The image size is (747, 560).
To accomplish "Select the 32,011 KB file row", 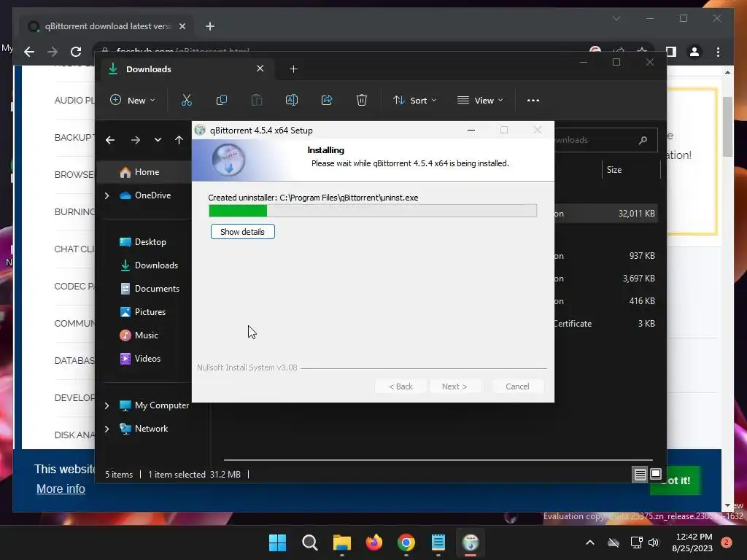I will [605, 214].
